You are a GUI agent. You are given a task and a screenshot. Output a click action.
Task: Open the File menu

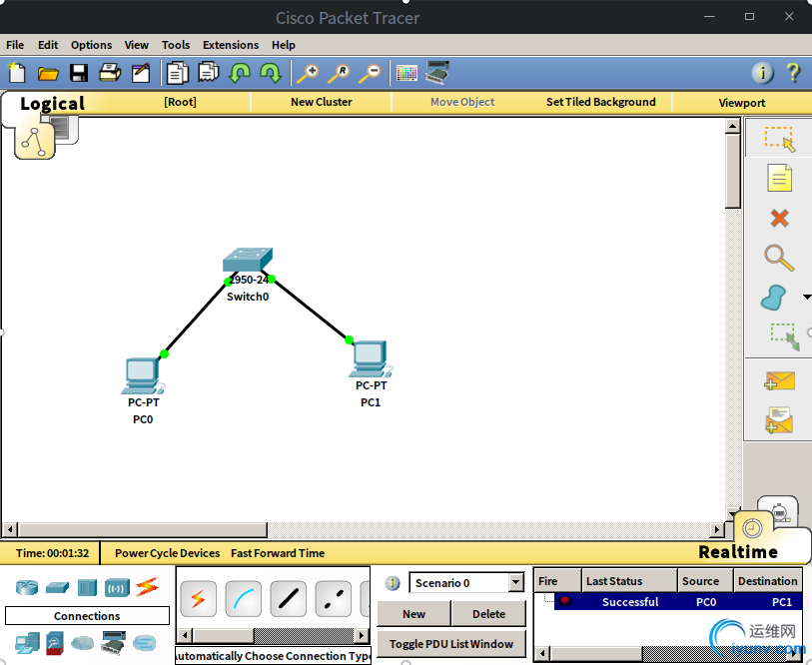click(x=15, y=45)
